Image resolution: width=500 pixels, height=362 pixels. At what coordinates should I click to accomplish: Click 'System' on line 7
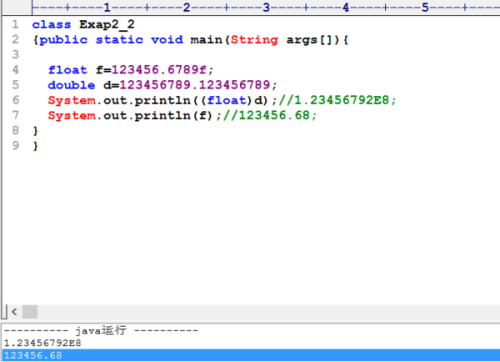point(72,116)
